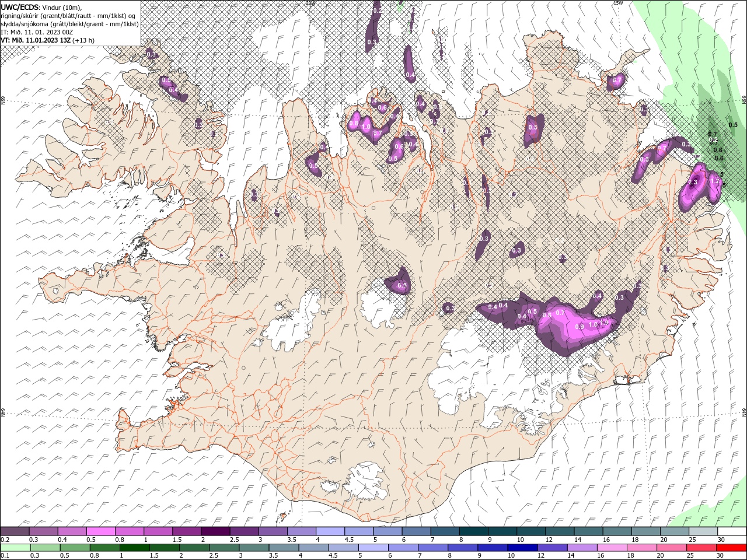Click the 'rigning/skúrir' legend description line
The height and width of the screenshot is (560, 747).
tap(68, 16)
